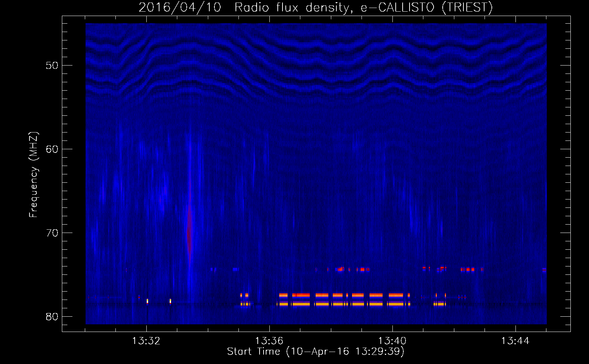Click the '60' frequency tick label
Image resolution: width=589 pixels, height=364 pixels.
tap(52, 149)
